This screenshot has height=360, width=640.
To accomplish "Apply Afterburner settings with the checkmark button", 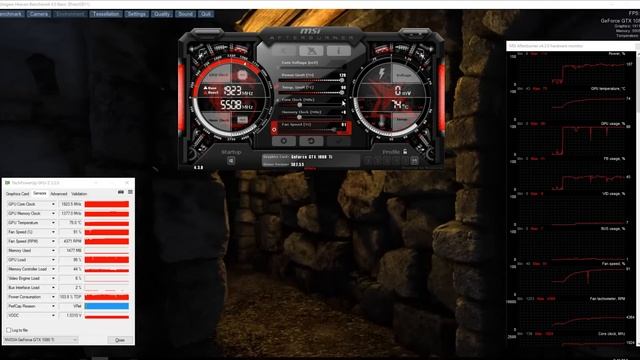I will (338, 141).
